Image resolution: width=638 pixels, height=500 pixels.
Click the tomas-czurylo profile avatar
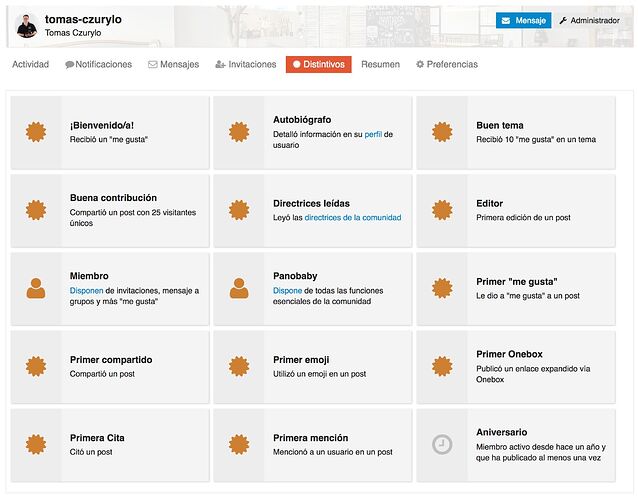pyautogui.click(x=27, y=26)
